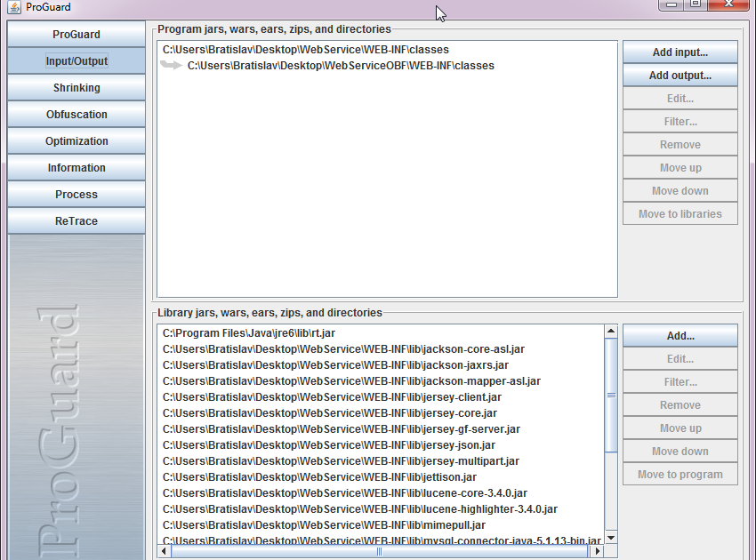Switch to the Input/Output tab
756x560 pixels.
click(x=76, y=60)
